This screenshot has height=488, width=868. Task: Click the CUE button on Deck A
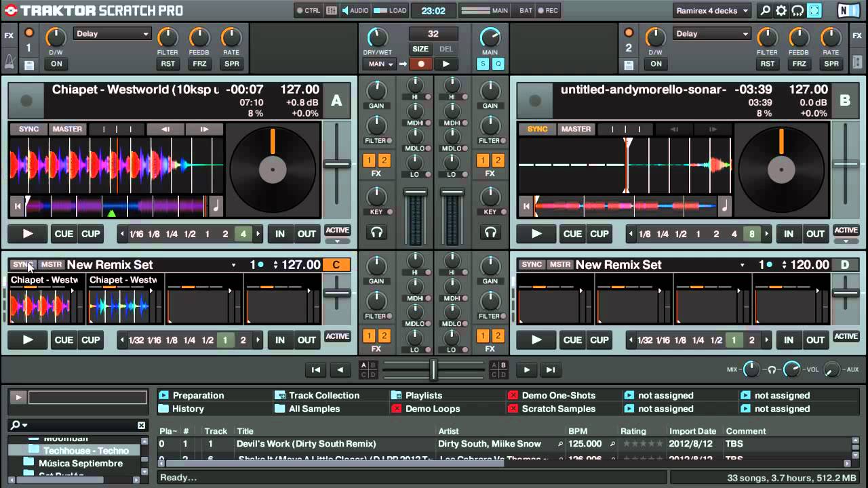(64, 234)
